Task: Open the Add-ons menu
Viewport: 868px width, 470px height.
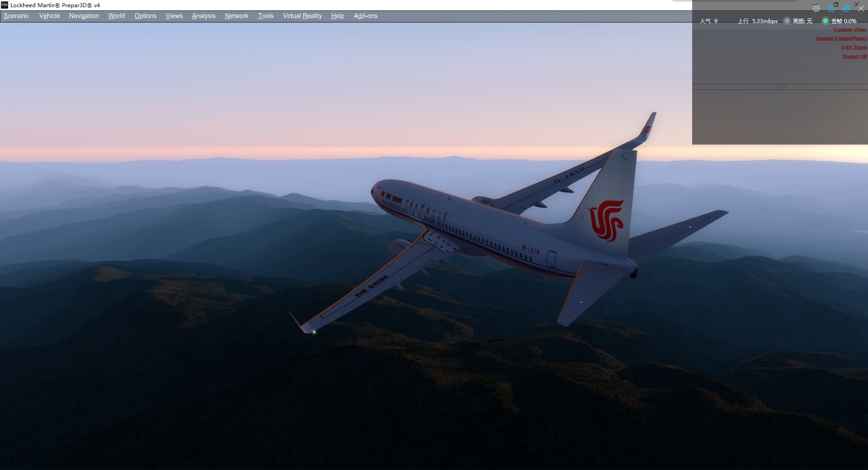Action: click(365, 16)
